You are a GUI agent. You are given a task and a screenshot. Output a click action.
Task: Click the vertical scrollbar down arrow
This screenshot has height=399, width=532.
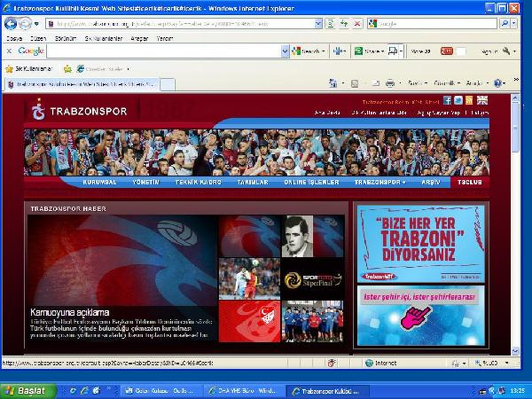tap(515, 351)
